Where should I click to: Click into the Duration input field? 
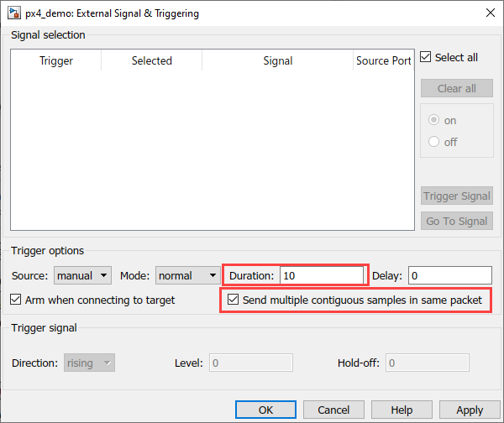point(322,275)
